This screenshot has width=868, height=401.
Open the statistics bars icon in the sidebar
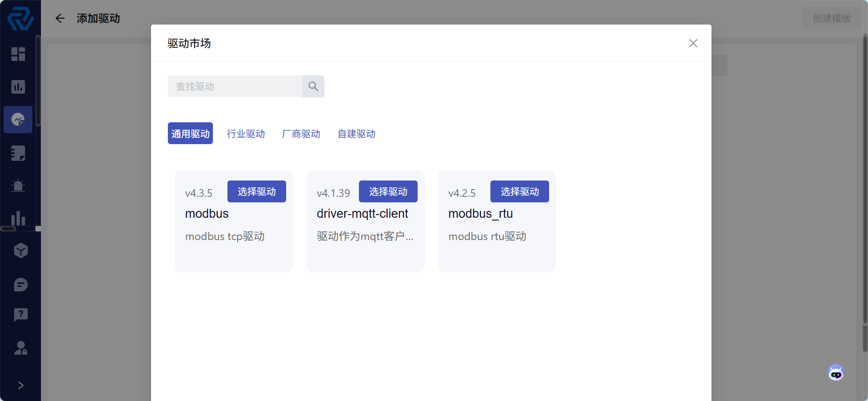click(18, 218)
